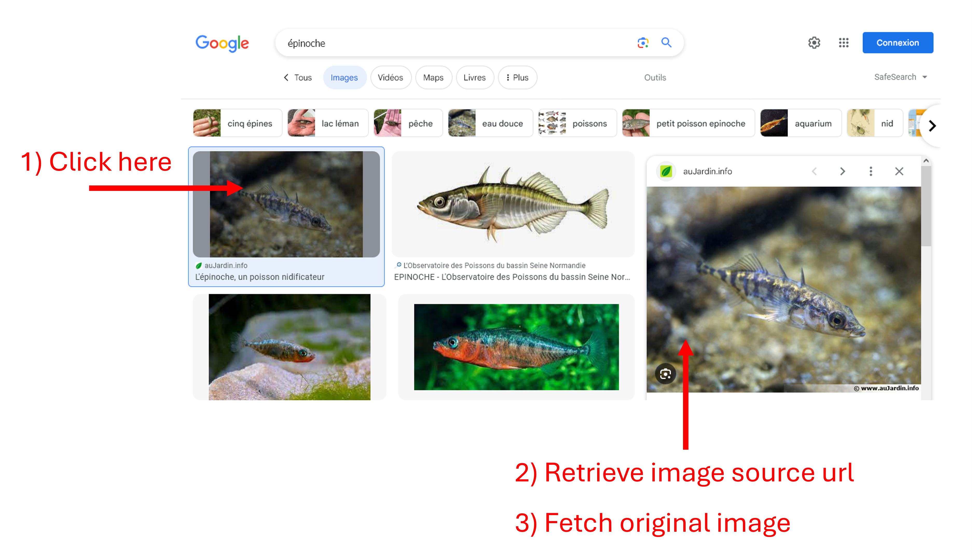Go to next image in preview panel
Viewport: 972px width, 560px height.
842,171
